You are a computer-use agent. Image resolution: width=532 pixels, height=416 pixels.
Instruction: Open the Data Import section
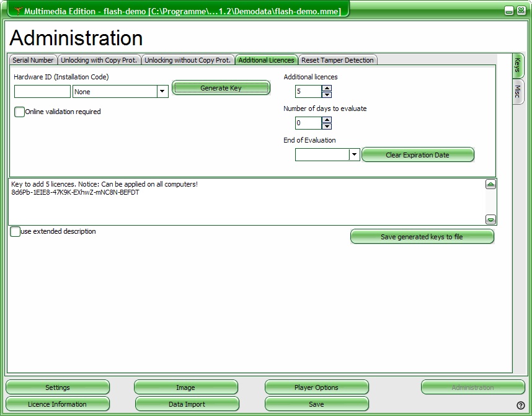tap(187, 404)
